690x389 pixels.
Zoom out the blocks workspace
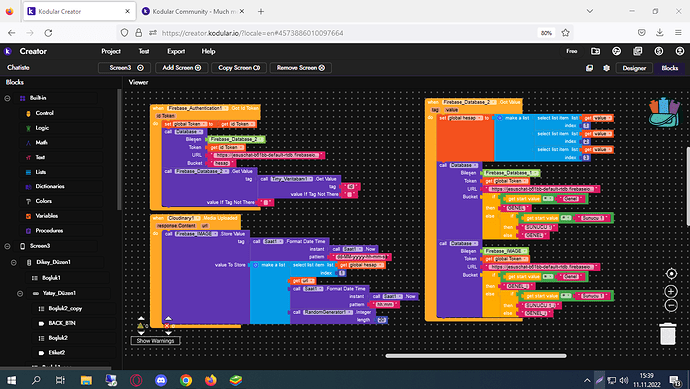tap(671, 305)
